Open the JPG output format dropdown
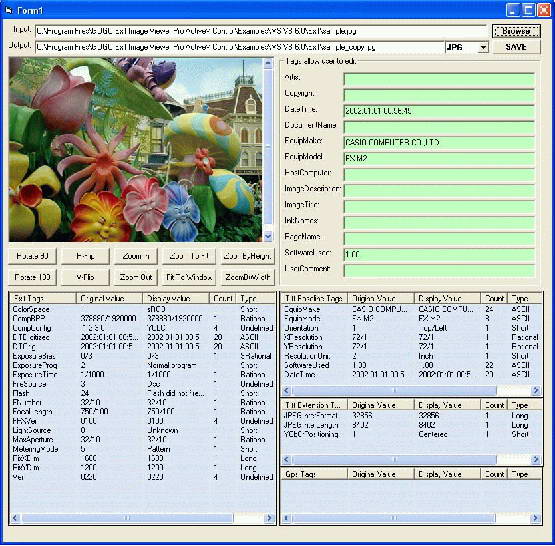The image size is (555, 546). 483,47
